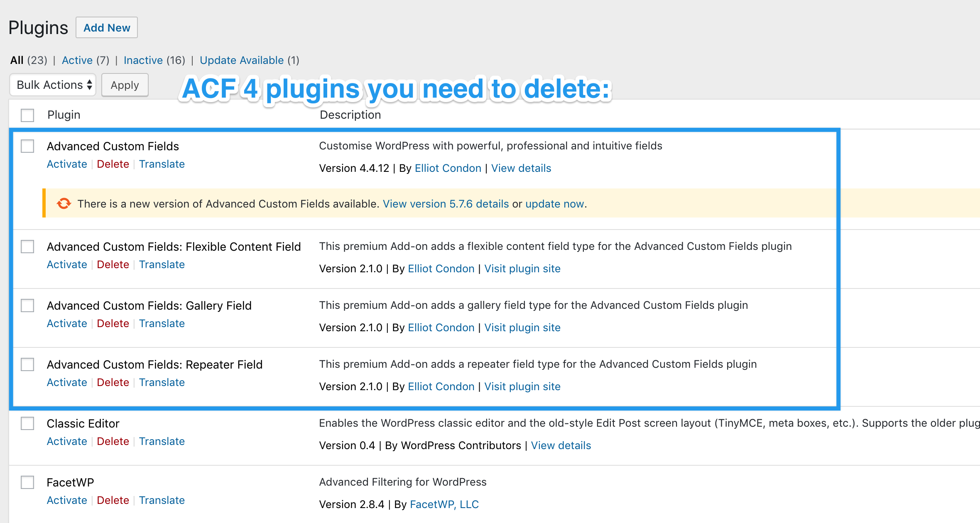The image size is (980, 523).
Task: Activate the Classic Editor plugin
Action: click(x=67, y=442)
